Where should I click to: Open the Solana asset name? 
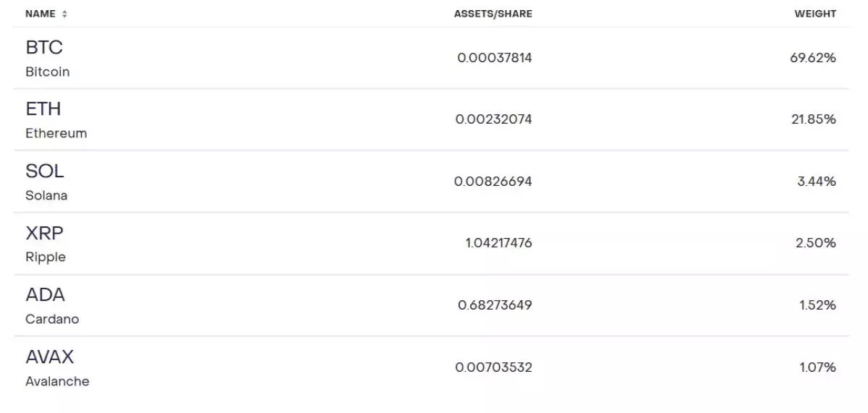[46, 195]
